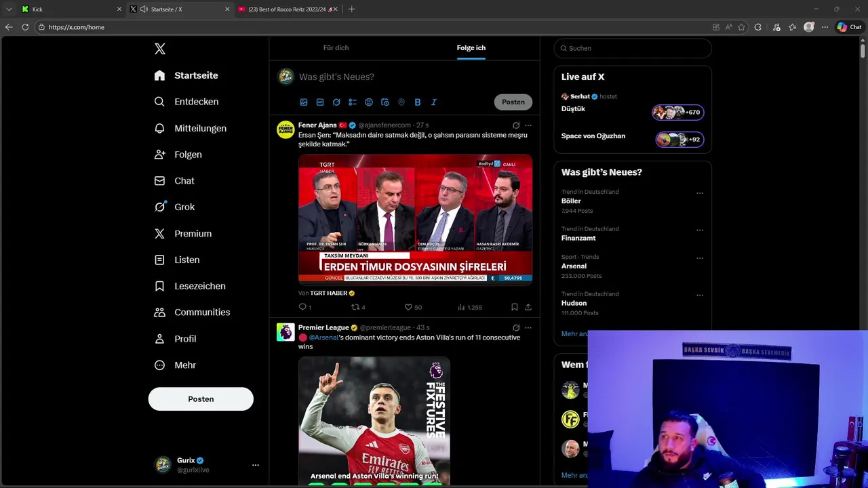Viewport: 868px width, 488px height.
Task: Go to Startseite in the left navigation
Action: (186, 75)
